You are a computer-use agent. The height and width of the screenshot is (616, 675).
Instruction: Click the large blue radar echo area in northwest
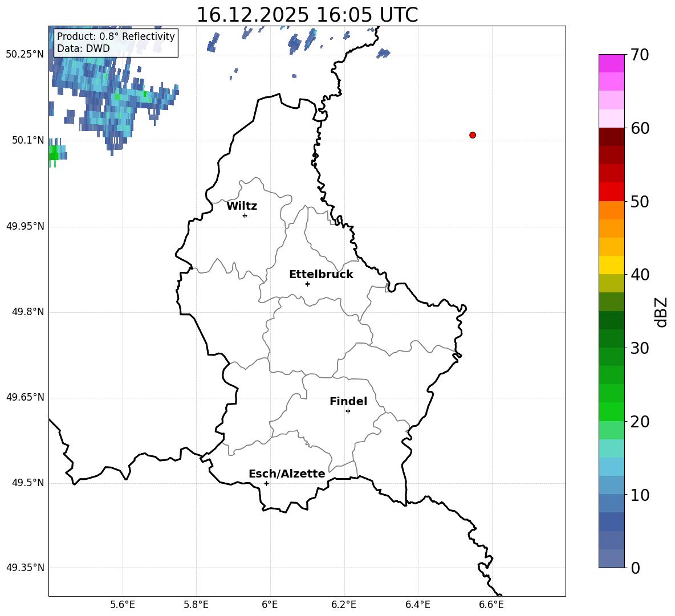[103, 91]
